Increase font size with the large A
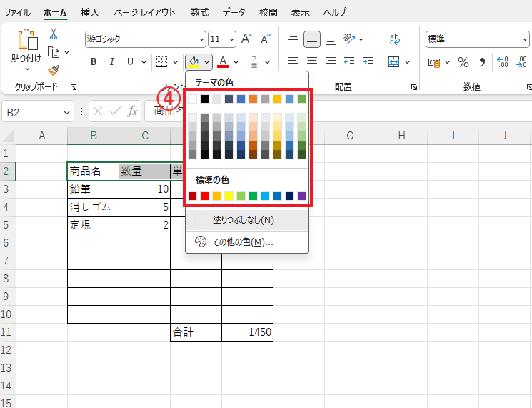Screen dimensions: 532x408 click(x=246, y=39)
